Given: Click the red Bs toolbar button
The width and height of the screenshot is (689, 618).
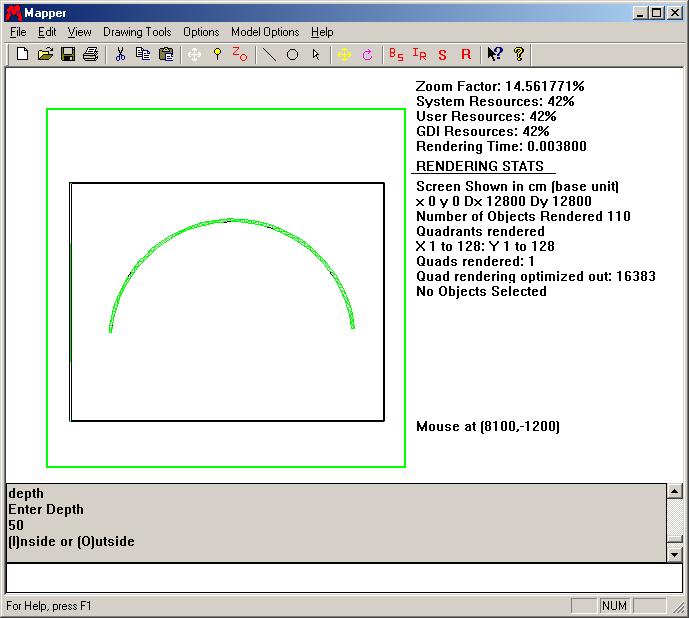Looking at the screenshot, I should pyautogui.click(x=396, y=54).
